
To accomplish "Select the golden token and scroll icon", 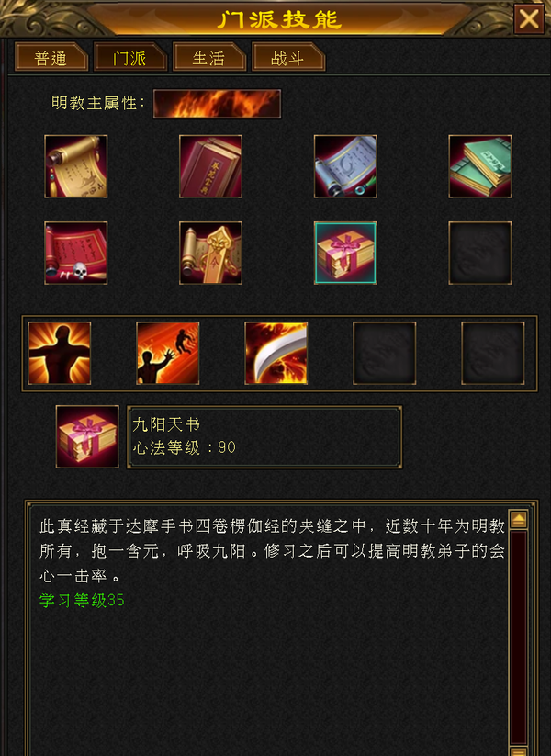I will pyautogui.click(x=210, y=254).
